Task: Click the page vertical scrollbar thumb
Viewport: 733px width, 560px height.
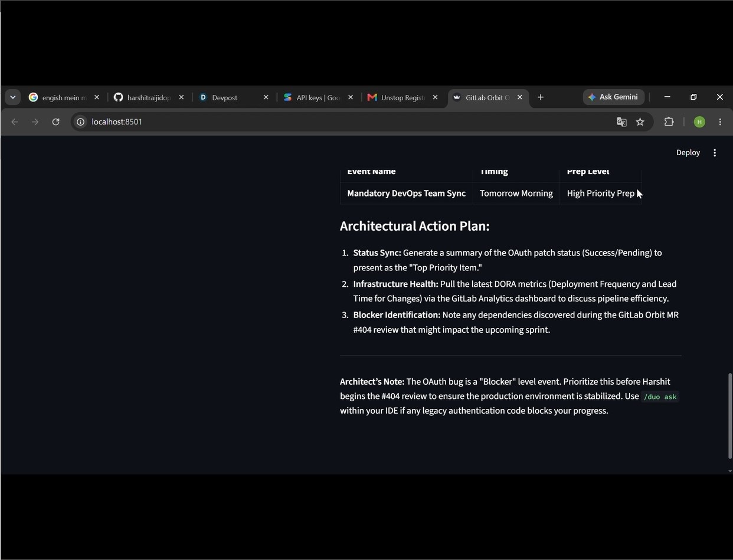Action: pos(729,416)
